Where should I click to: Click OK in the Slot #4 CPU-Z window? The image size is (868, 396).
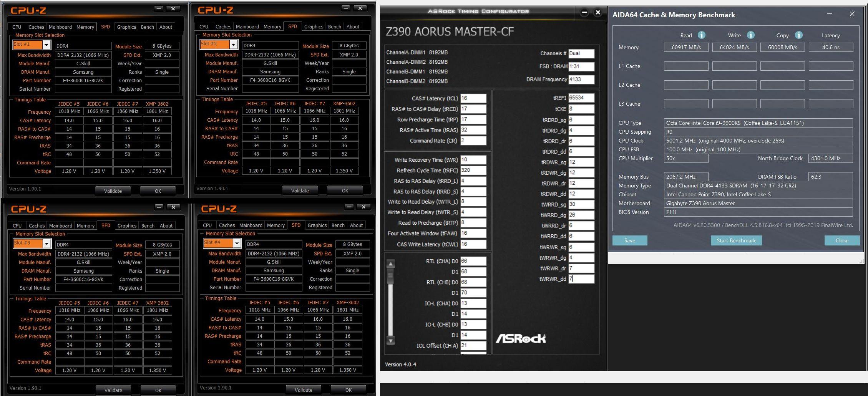pyautogui.click(x=349, y=390)
